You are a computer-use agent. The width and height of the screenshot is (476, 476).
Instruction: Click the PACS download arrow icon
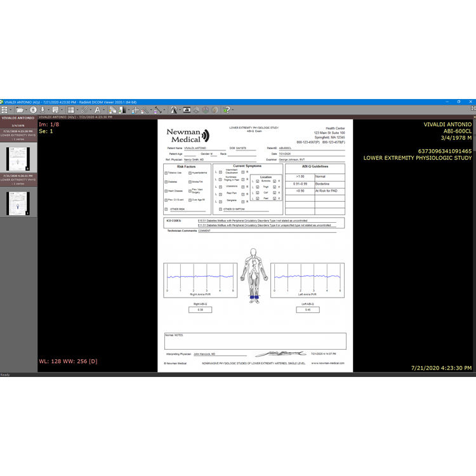pyautogui.click(x=43, y=110)
